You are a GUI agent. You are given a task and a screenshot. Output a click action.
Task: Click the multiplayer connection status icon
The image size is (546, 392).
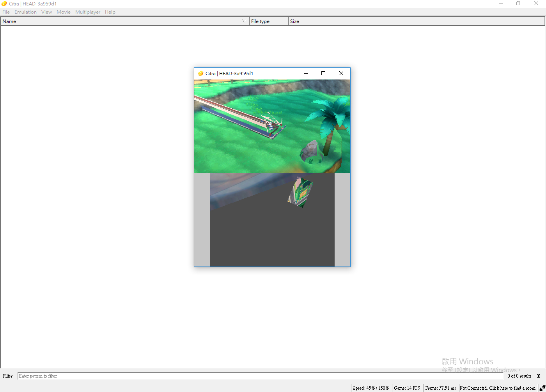[542, 388]
